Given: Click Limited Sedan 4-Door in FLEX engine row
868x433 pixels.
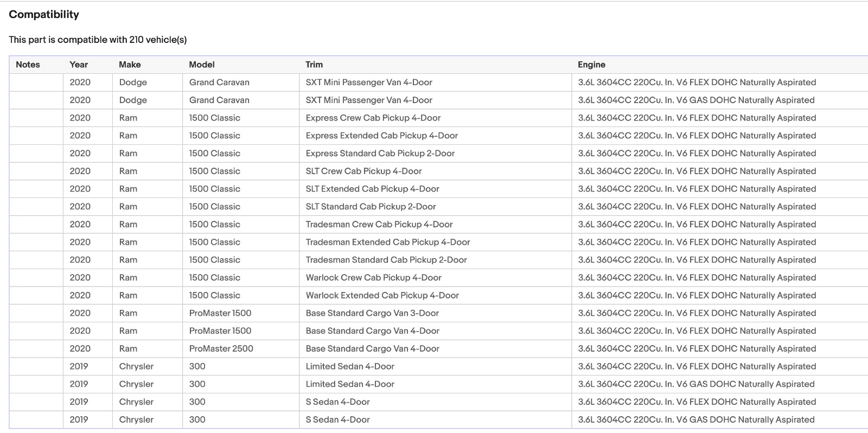Looking at the screenshot, I should [x=350, y=366].
